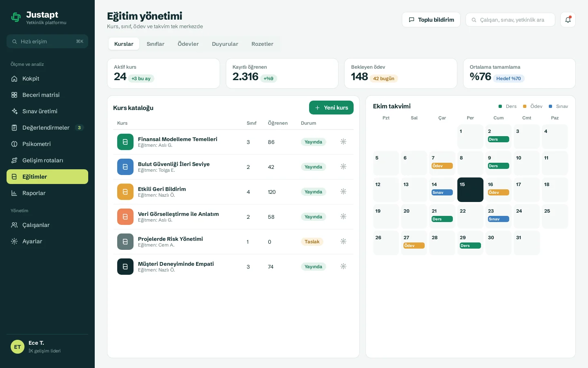Open Psikometri page
The width and height of the screenshot is (588, 368).
point(47,144)
